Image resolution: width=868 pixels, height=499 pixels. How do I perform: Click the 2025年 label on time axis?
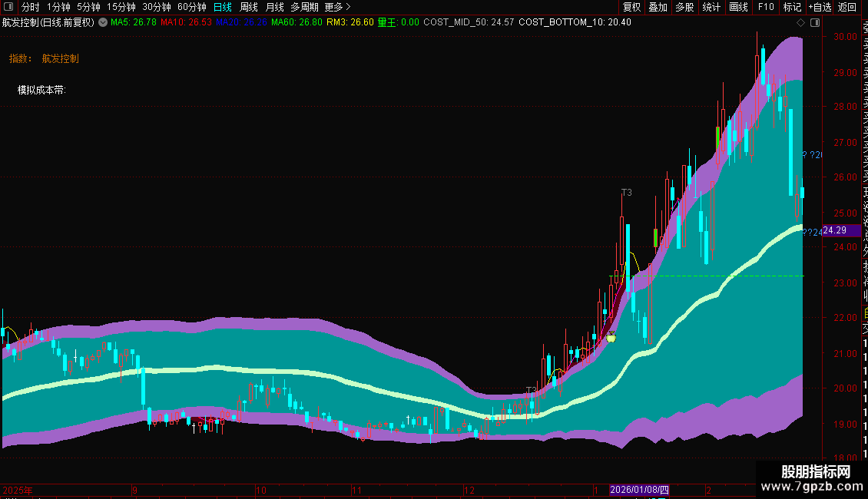coord(18,490)
